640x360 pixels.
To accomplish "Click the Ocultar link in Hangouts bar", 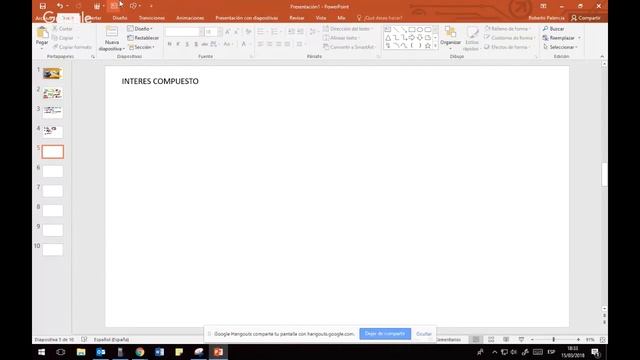I will (x=424, y=334).
